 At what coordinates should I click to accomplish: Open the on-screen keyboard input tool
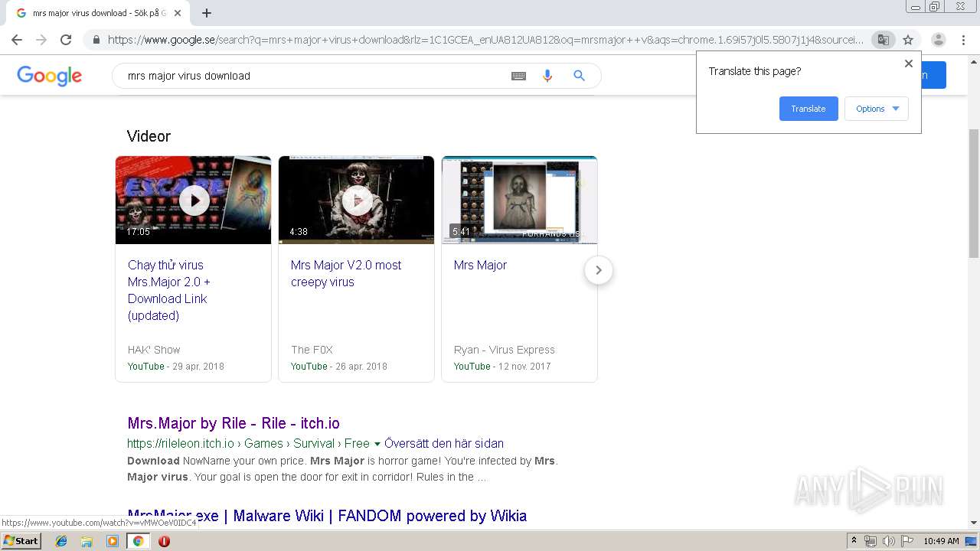coord(518,76)
